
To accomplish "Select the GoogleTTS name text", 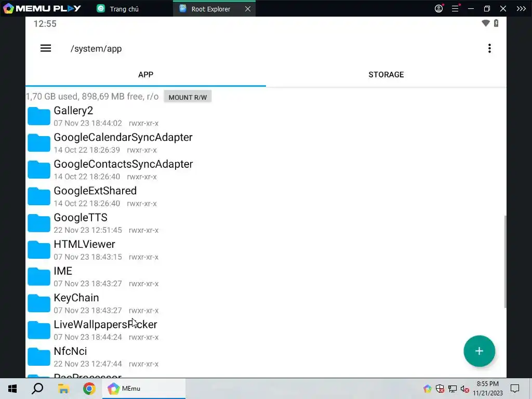I will coord(81,218).
